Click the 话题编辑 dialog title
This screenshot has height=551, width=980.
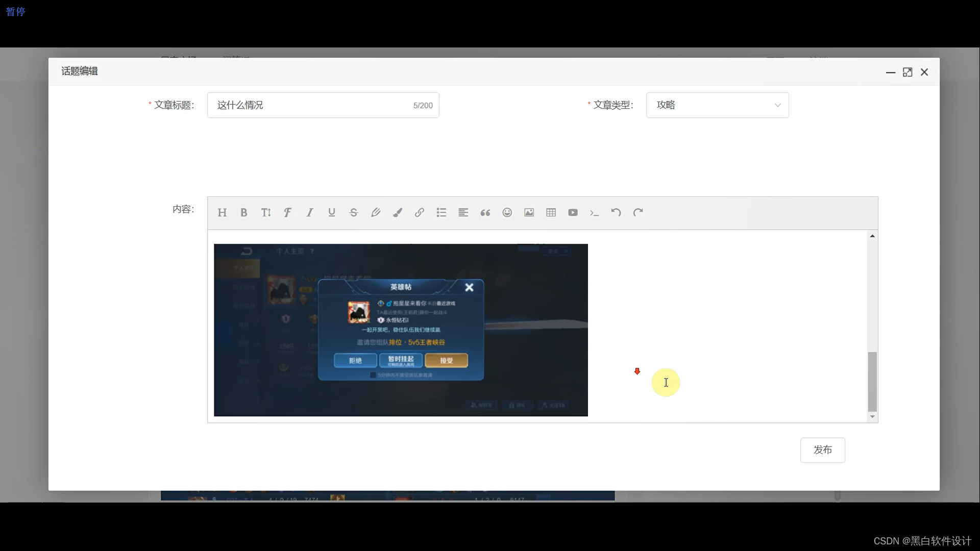tap(80, 71)
